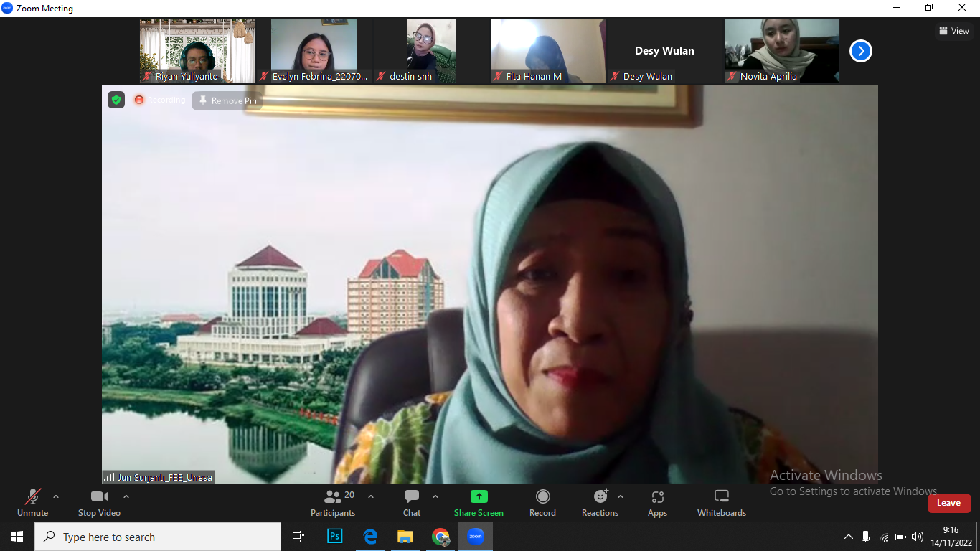Expand video options arrow beside Stop Video
The width and height of the screenshot is (980, 551).
click(126, 496)
